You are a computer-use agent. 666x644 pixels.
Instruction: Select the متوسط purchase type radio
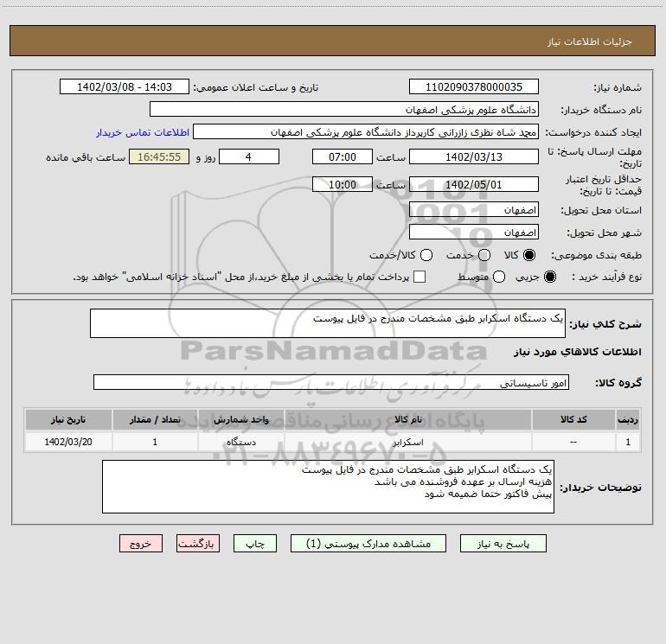pos(499,277)
